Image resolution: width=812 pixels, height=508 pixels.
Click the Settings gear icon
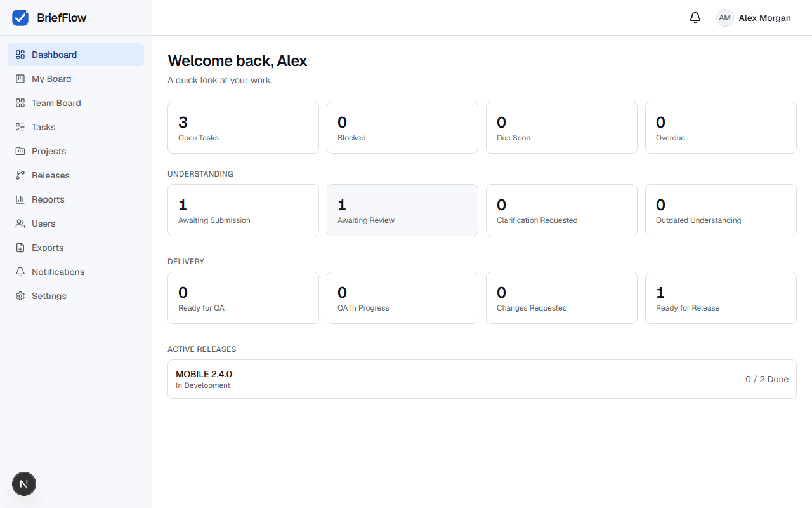coord(20,296)
